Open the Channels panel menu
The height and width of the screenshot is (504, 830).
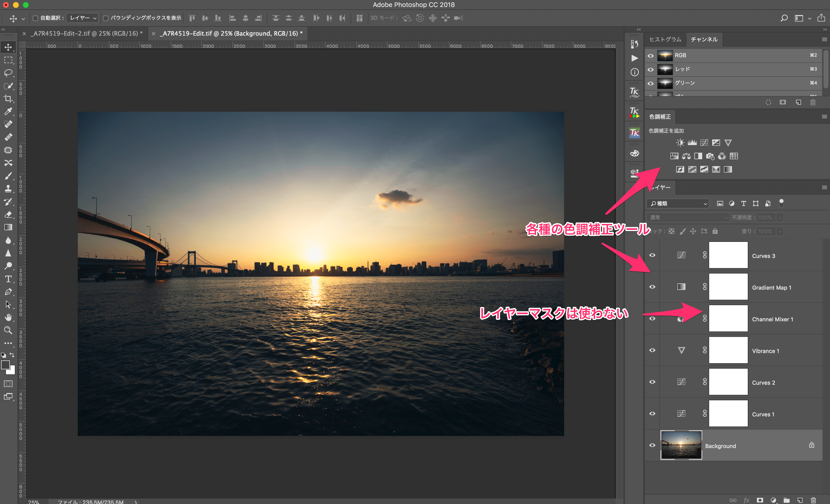pos(824,39)
